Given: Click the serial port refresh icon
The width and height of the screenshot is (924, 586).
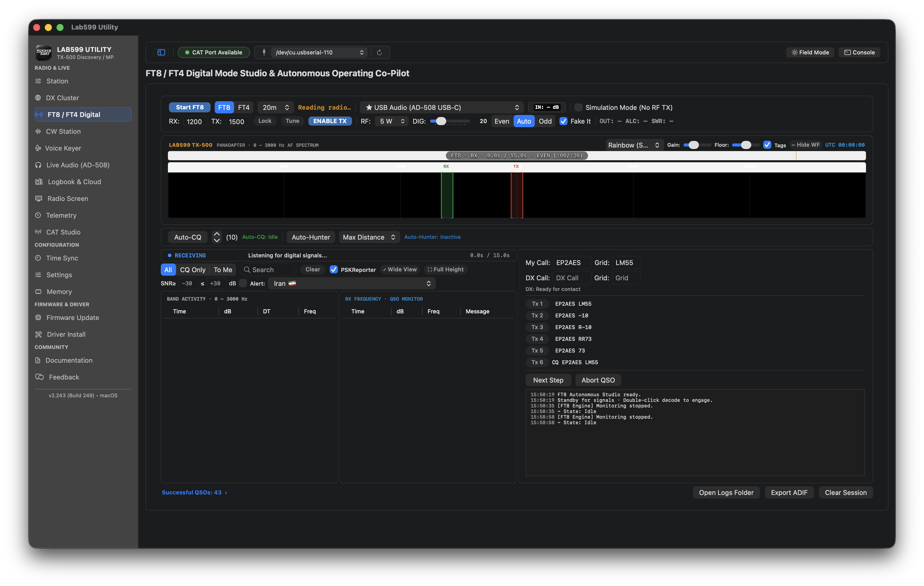Looking at the screenshot, I should click(379, 53).
